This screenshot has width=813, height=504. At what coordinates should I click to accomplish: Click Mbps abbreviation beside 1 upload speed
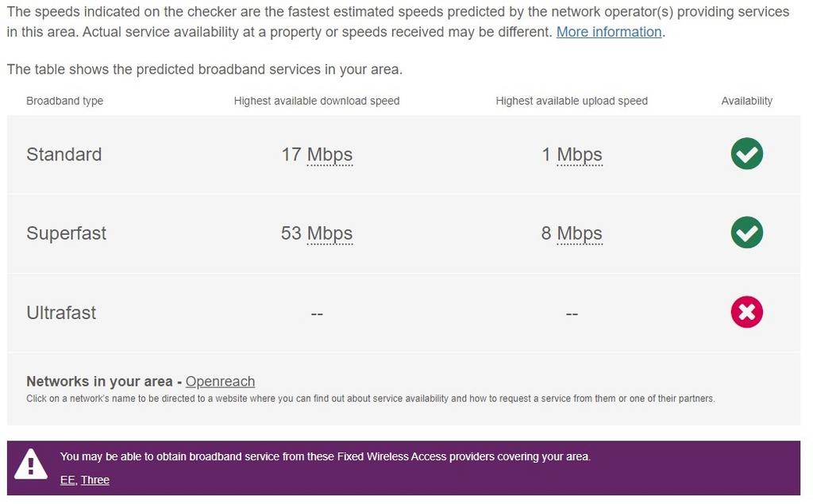(580, 155)
